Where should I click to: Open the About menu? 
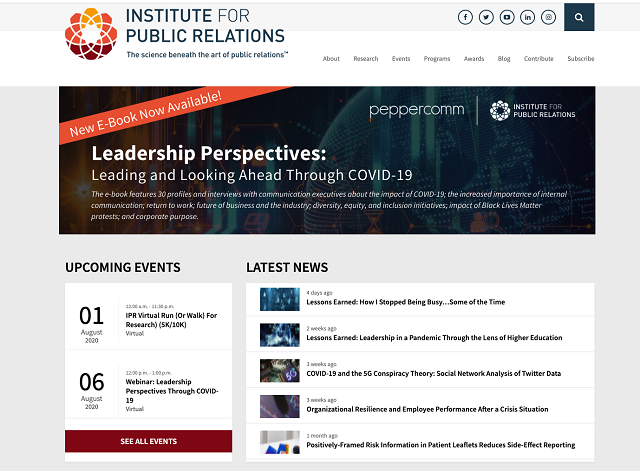[331, 59]
